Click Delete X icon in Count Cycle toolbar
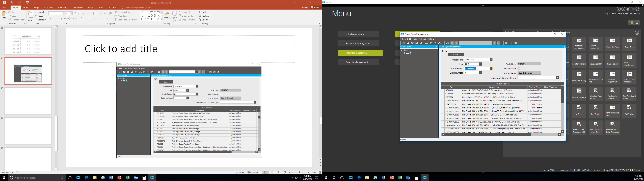Screen dimensions: 644x181 click(413, 43)
